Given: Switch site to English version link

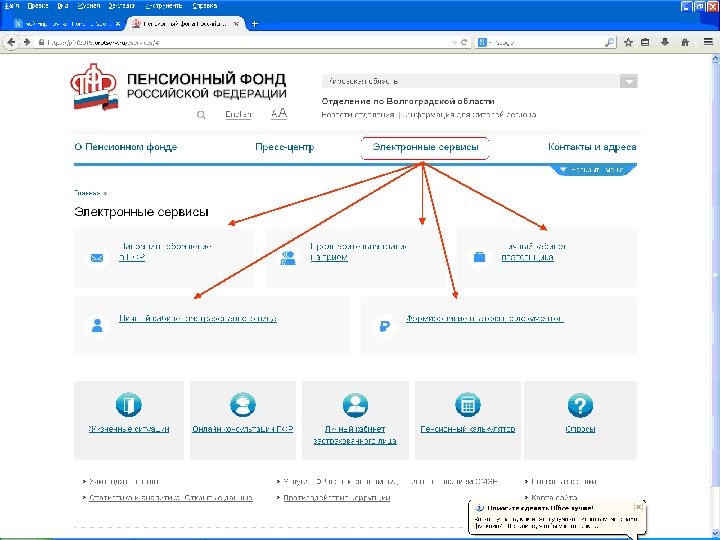Looking at the screenshot, I should [x=238, y=114].
